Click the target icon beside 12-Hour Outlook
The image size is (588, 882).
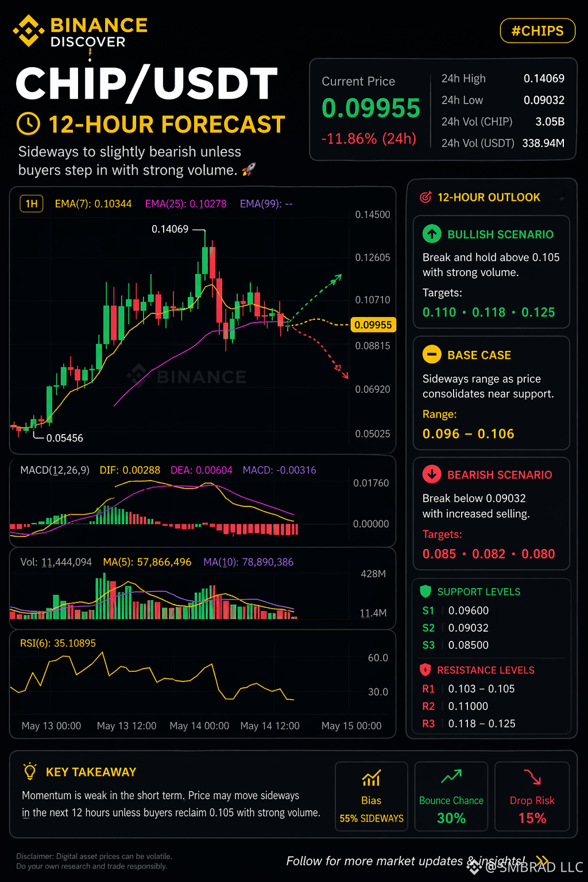(425, 197)
